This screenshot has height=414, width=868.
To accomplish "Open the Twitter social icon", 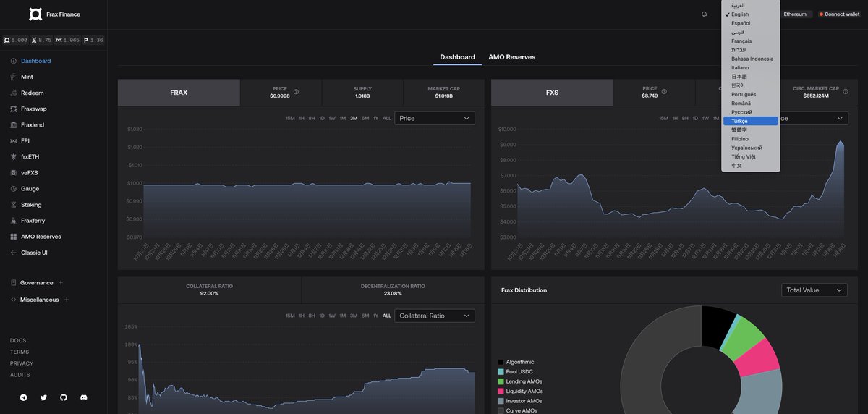I will click(43, 397).
